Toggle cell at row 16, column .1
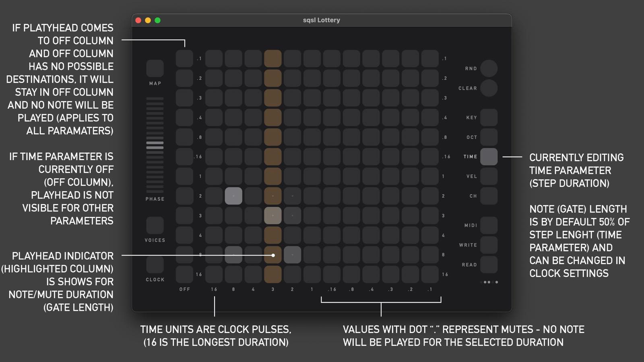This screenshot has height=362, width=644. 430,274
